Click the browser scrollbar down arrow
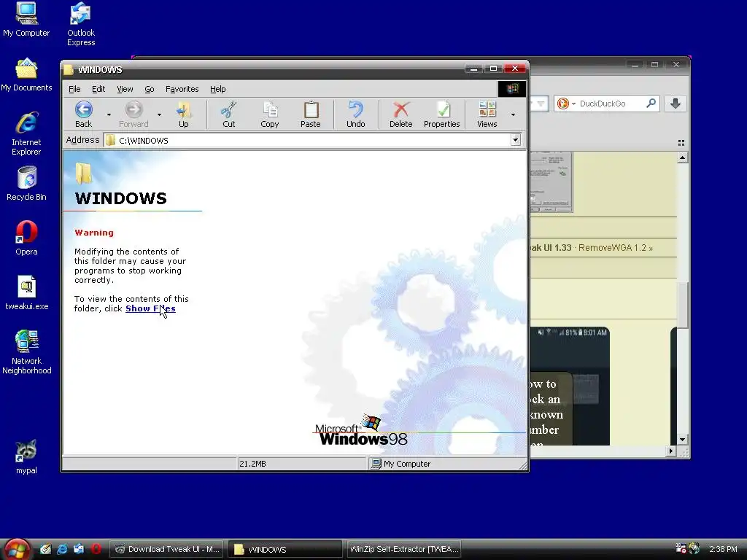Viewport: 747px width, 560px height. coord(682,440)
